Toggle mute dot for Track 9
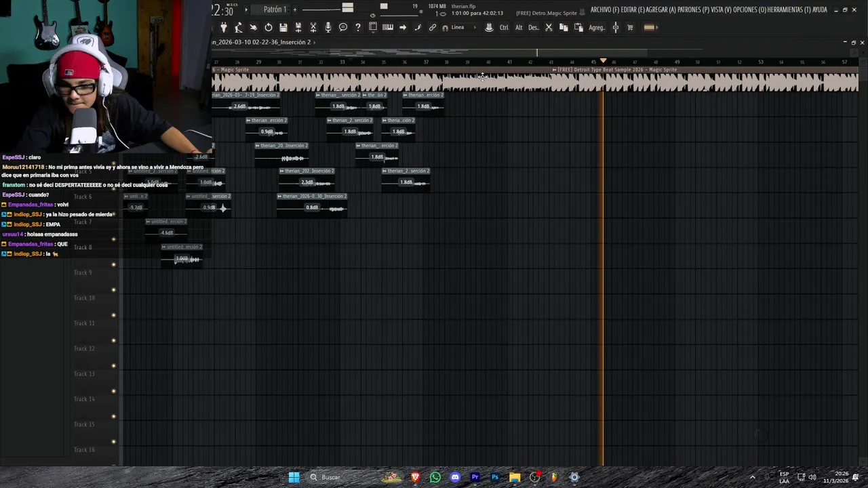Viewport: 868px width, 488px height. 113,290
